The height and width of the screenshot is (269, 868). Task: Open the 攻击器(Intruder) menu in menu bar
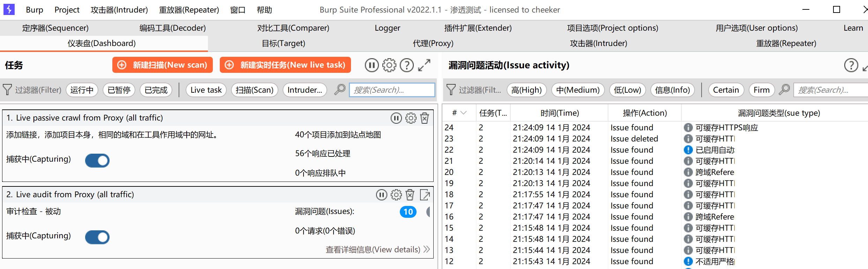tap(119, 10)
